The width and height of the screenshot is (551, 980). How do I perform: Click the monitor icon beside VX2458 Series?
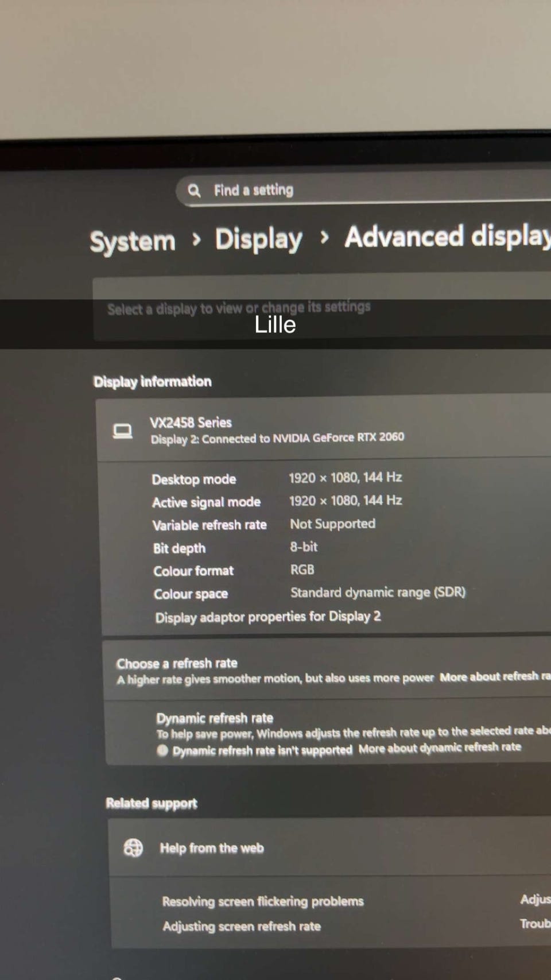pyautogui.click(x=122, y=431)
